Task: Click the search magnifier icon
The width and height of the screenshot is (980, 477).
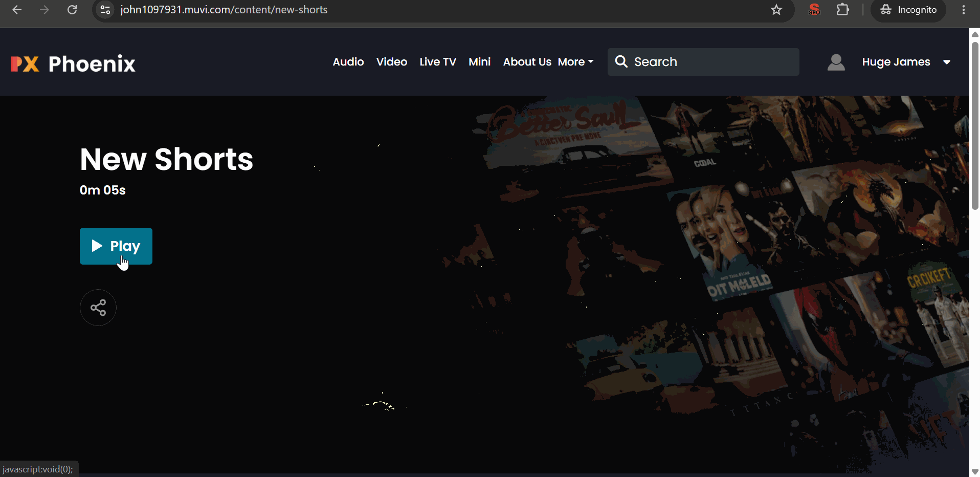Action: pos(621,62)
